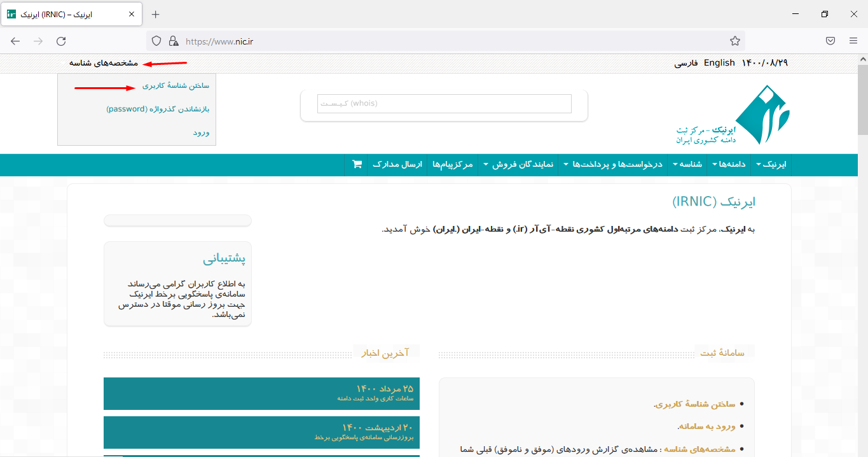Viewport: 868px width, 457px height.
Task: Click the shopping cart icon in navbar
Action: click(357, 164)
